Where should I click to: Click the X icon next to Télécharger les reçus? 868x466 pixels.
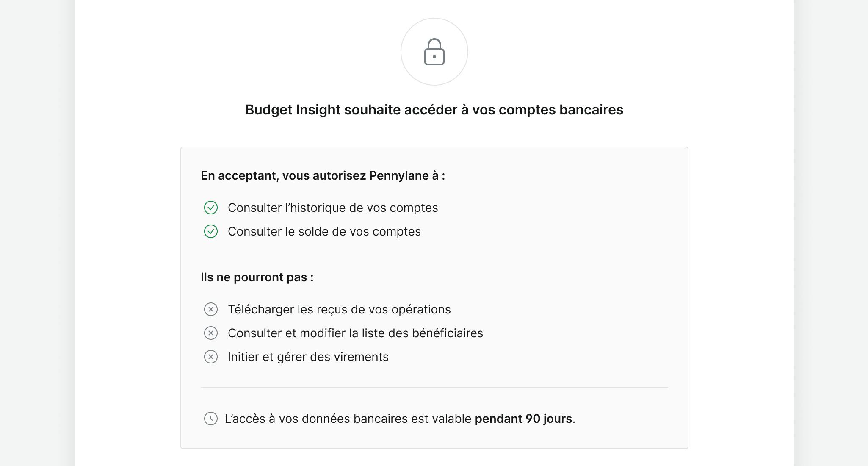[211, 309]
